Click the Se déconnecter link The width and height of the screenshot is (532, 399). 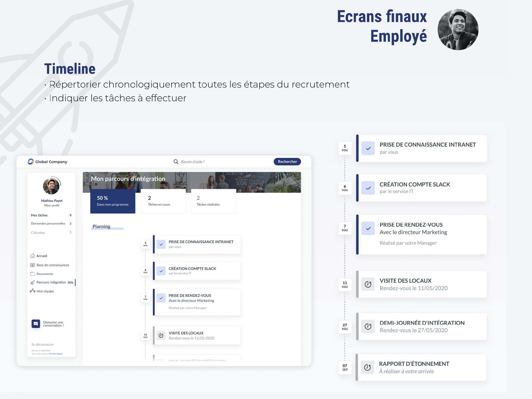coord(43,344)
